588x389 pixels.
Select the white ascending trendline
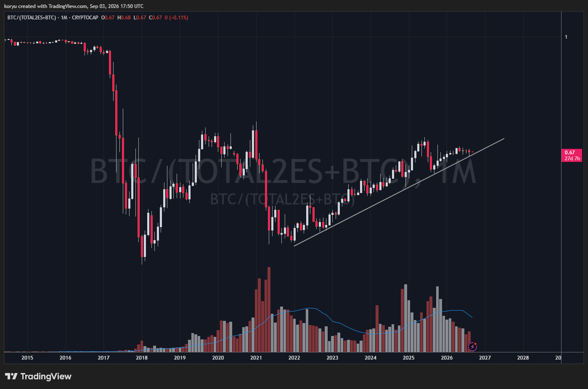pos(399,192)
